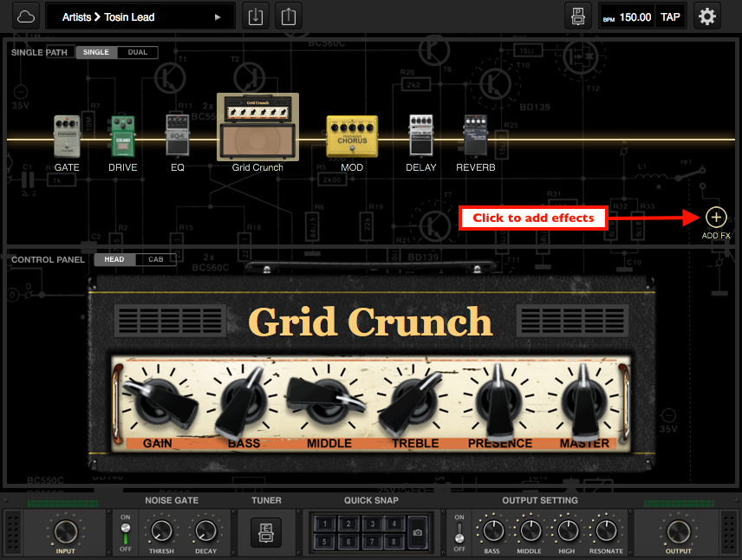742x560 pixels.
Task: Select the GATE pedal in signal chain
Action: [67, 137]
